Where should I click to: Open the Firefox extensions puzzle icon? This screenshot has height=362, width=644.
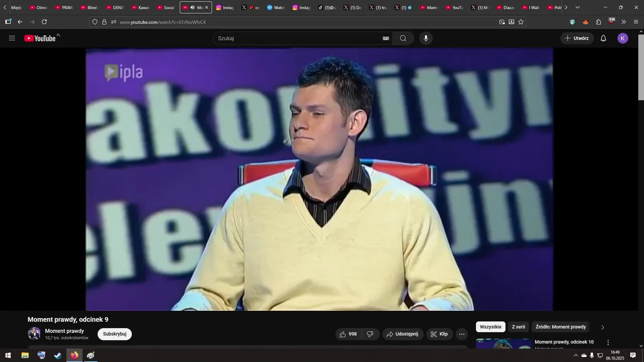(598, 22)
